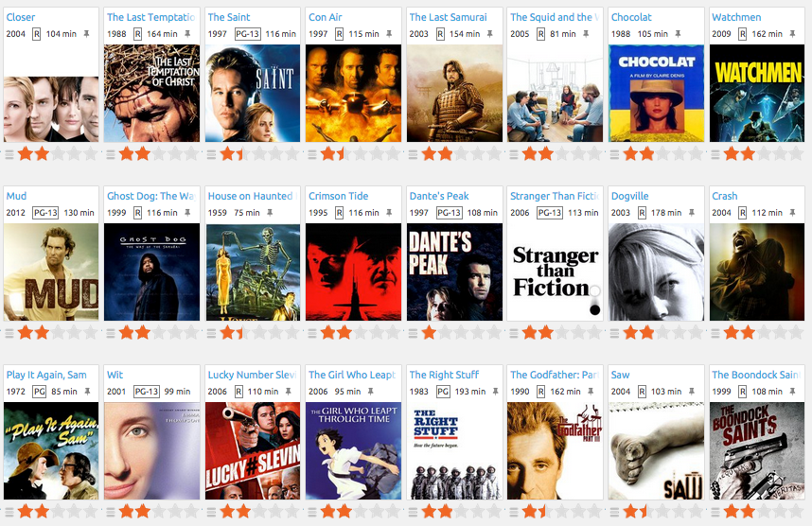812x526 pixels.
Task: Click the pin icon on Closer card
Action: 86,34
